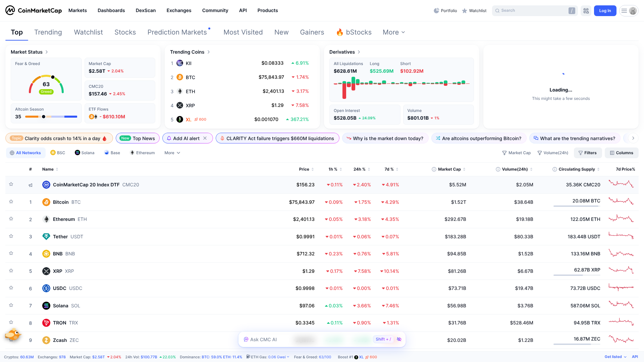644x362 pixels.
Task: Star XRP row to add to watchlist
Action: (x=11, y=270)
